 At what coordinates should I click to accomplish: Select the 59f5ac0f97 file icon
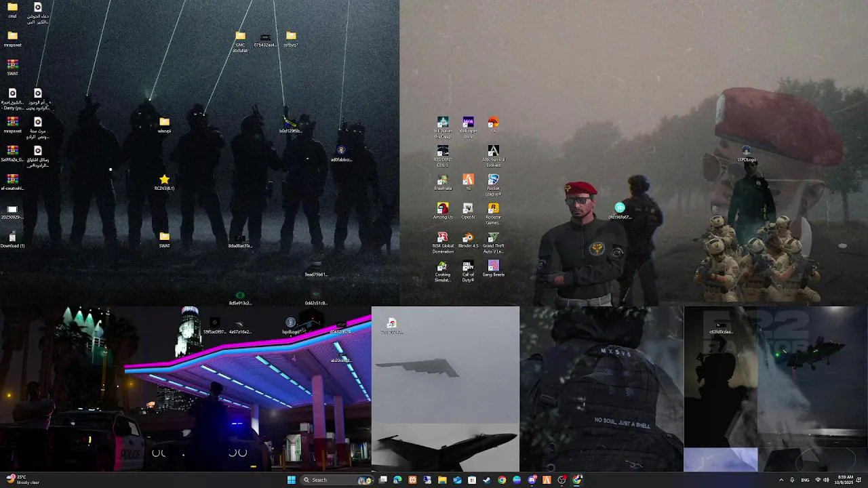point(214,326)
